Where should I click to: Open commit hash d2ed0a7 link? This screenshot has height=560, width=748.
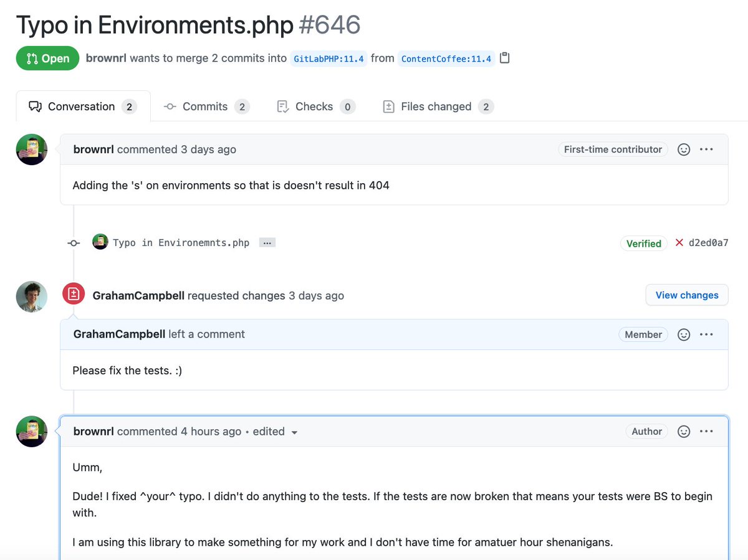708,243
